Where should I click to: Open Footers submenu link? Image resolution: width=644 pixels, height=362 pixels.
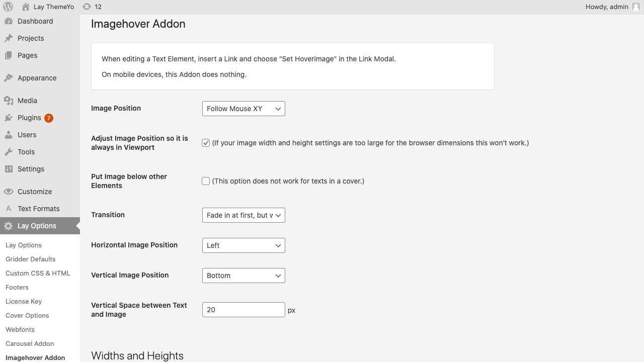[x=17, y=287]
